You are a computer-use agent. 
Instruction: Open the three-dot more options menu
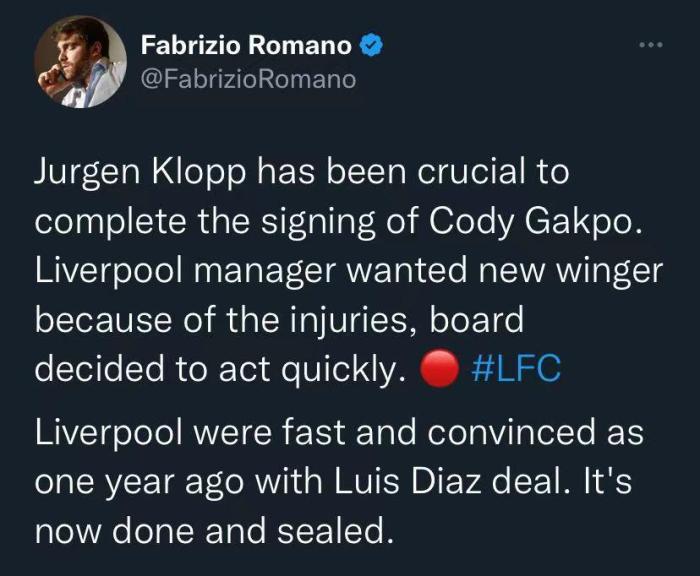point(650,46)
